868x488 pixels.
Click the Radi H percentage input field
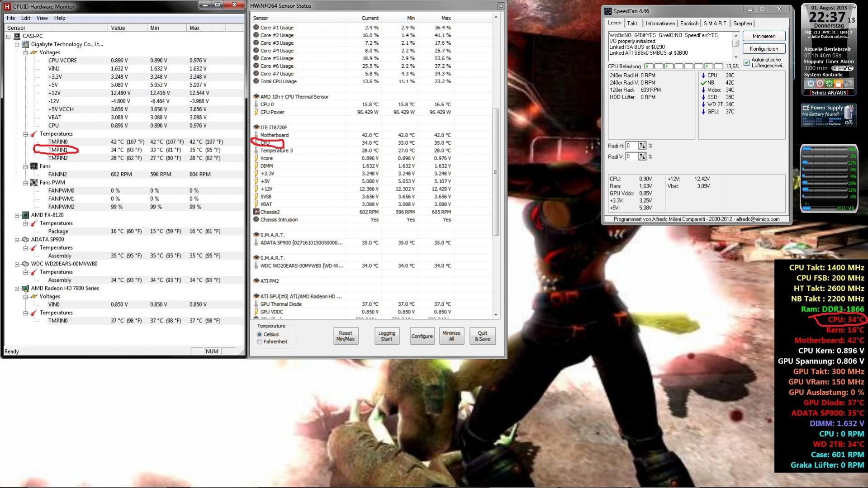pyautogui.click(x=632, y=146)
